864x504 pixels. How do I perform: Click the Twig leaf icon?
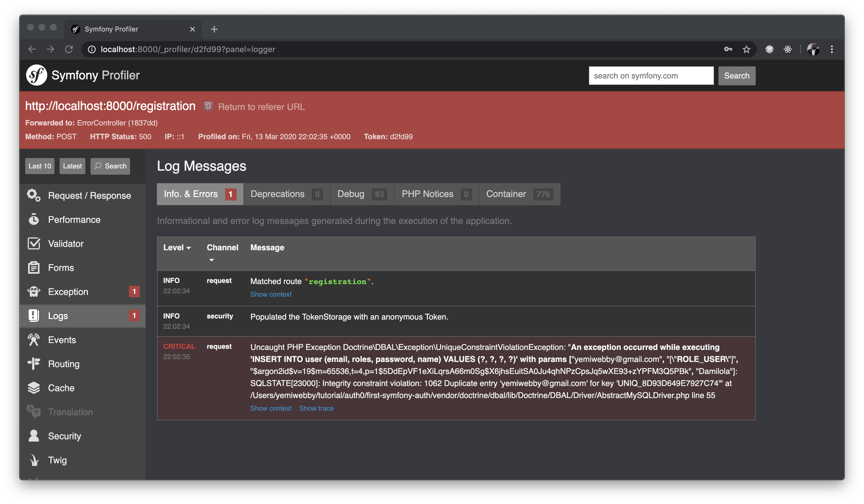(x=34, y=460)
